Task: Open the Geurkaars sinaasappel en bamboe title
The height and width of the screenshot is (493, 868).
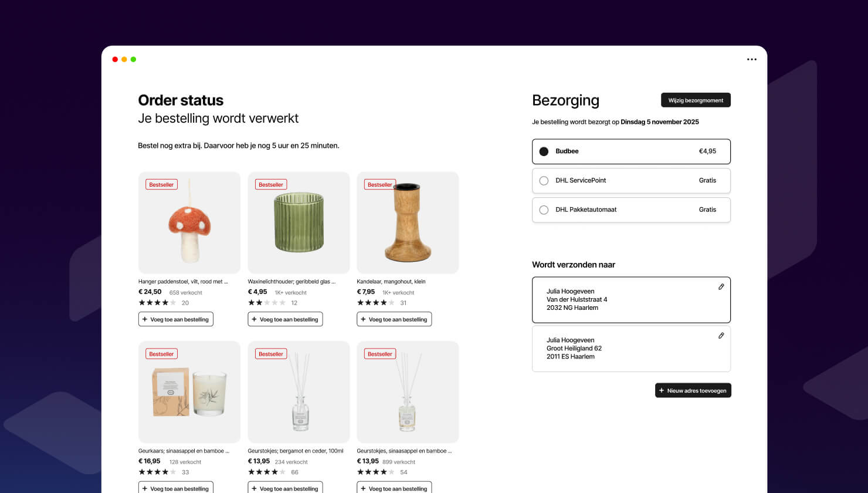Action: (184, 451)
